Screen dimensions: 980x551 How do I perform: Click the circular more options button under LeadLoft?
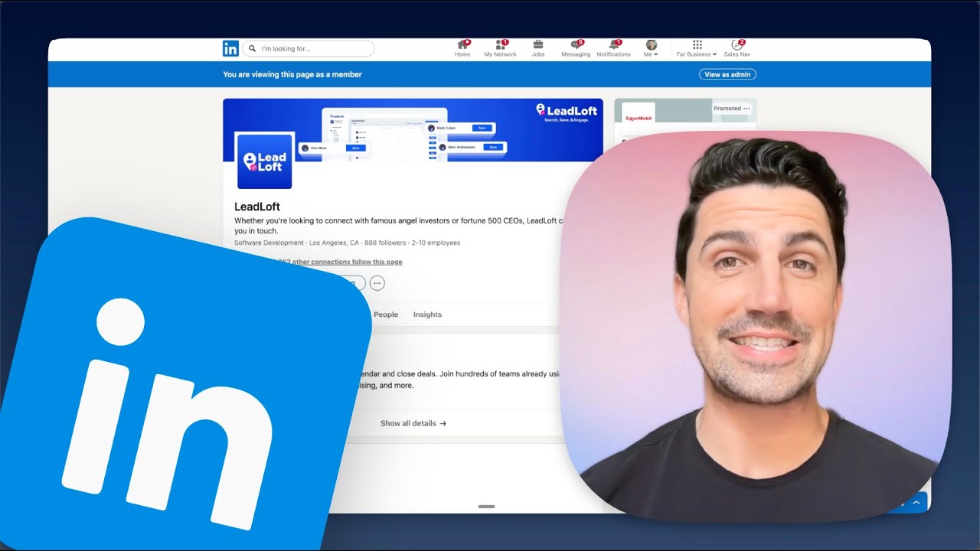click(377, 283)
